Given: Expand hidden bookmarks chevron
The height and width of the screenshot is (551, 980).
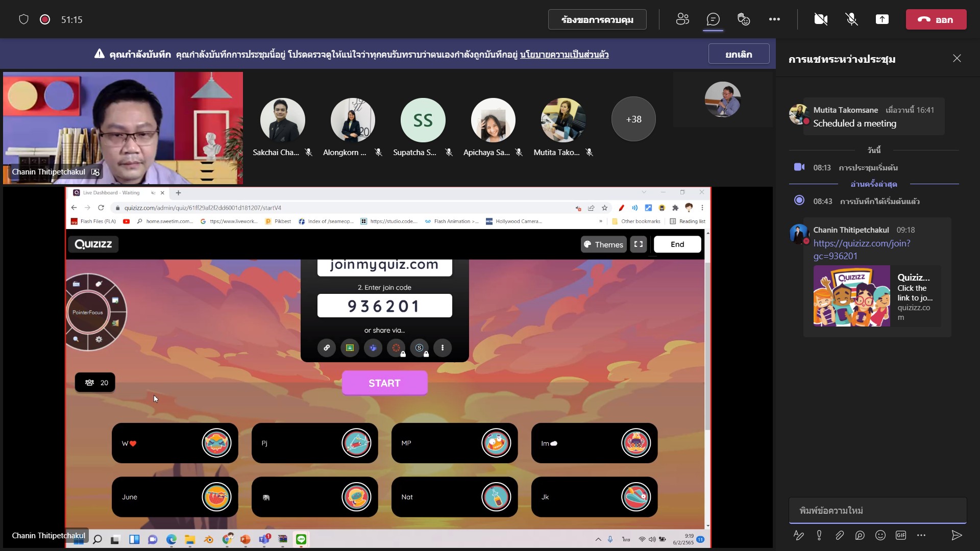Looking at the screenshot, I should [600, 221].
